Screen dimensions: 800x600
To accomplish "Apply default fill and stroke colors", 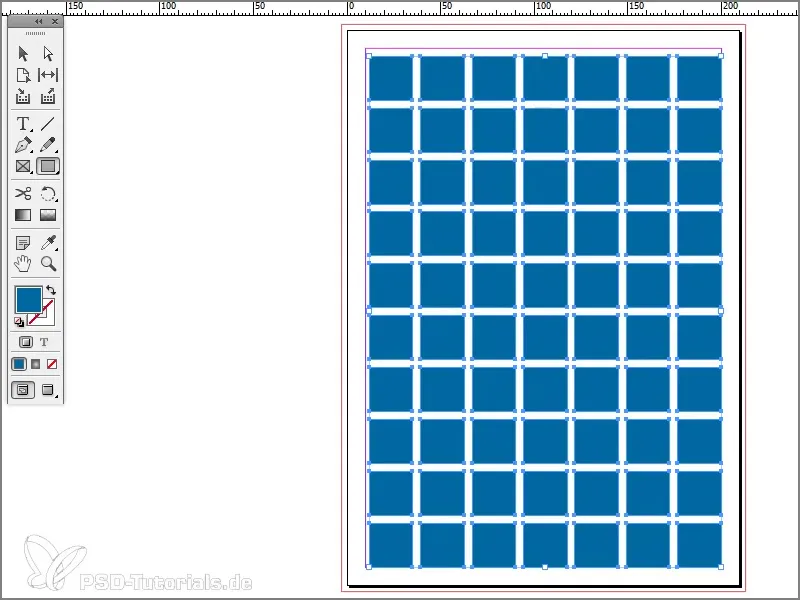I will (18, 320).
